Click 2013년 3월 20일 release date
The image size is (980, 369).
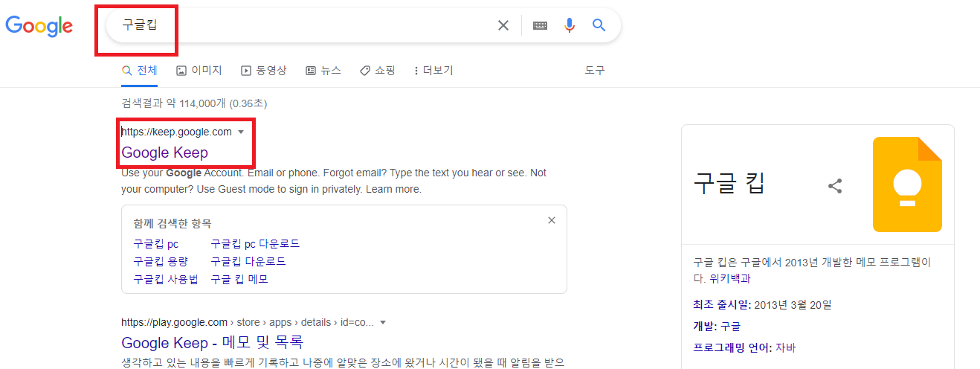coord(792,305)
